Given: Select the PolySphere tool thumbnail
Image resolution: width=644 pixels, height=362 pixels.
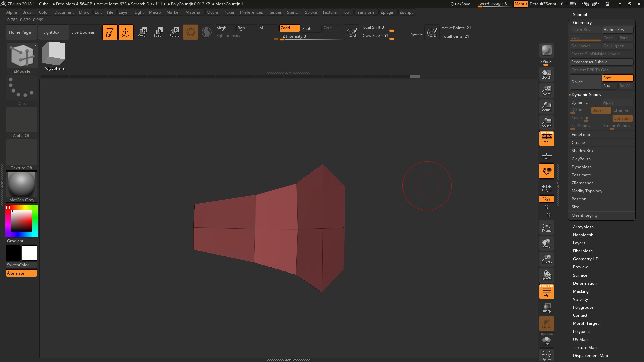Looking at the screenshot, I should point(54,56).
